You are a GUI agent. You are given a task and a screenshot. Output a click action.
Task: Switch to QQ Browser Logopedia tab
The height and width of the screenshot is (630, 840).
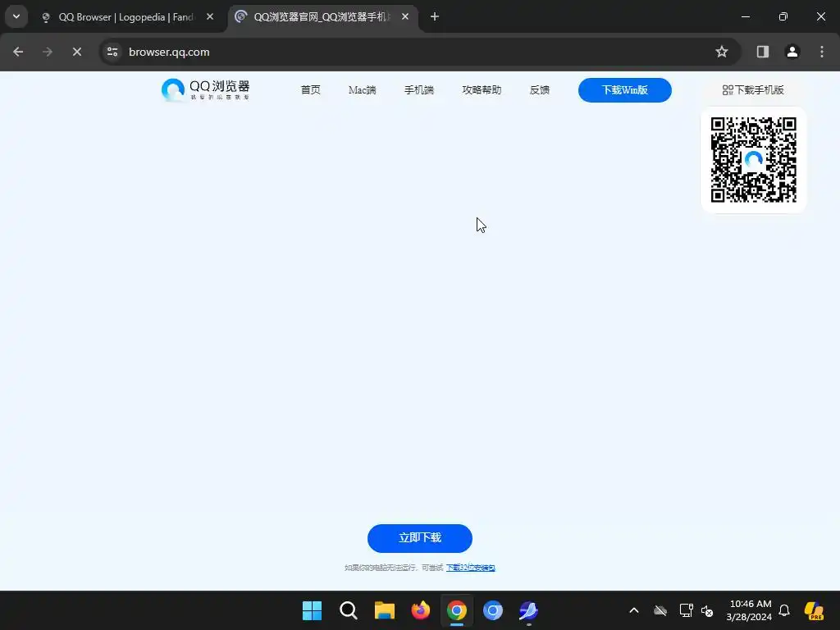[125, 17]
